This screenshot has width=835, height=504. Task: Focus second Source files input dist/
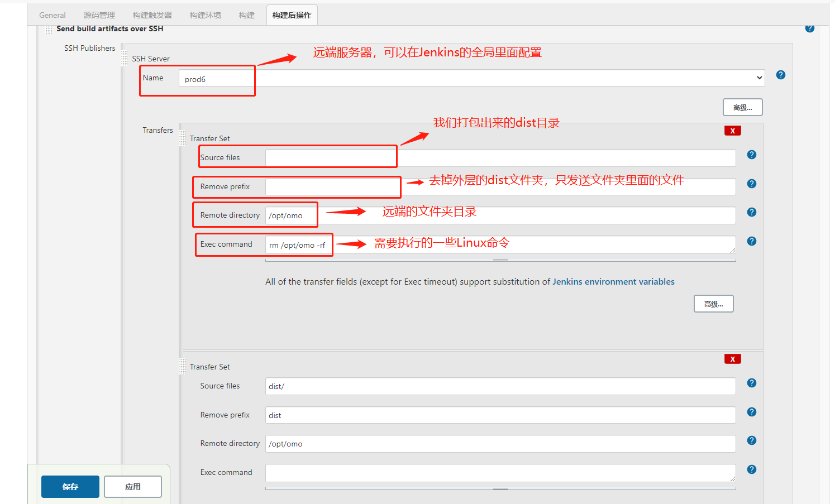coord(500,386)
